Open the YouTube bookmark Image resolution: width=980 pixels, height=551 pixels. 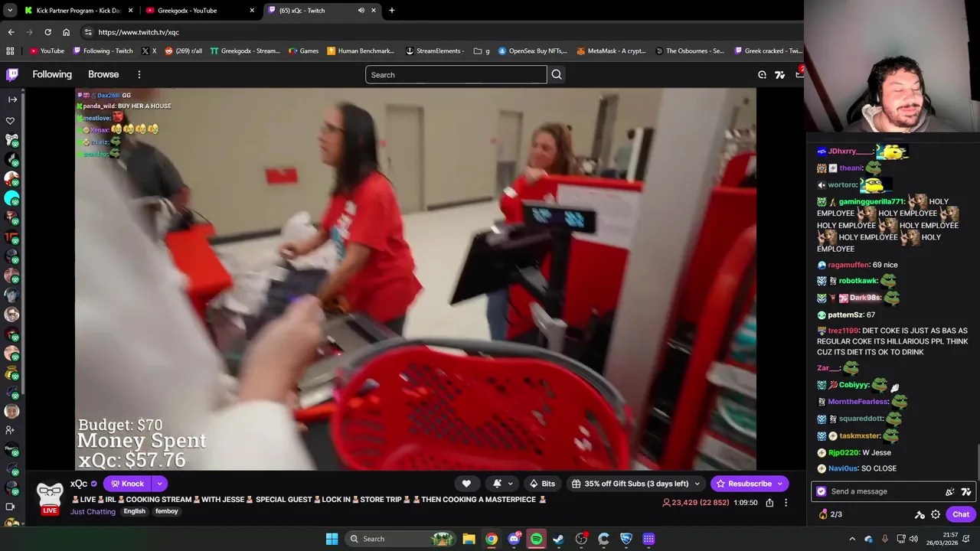point(47,51)
